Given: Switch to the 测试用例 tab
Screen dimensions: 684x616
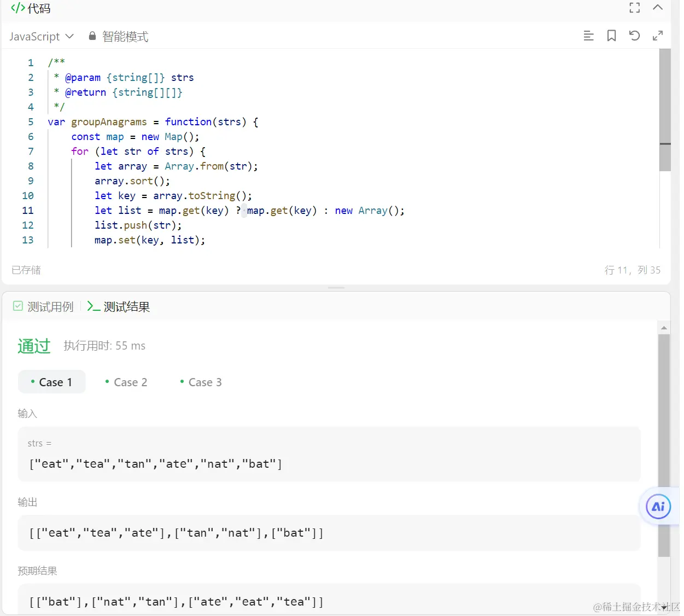Looking at the screenshot, I should pos(43,307).
